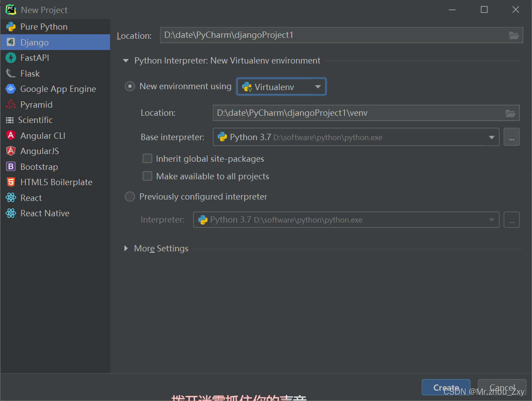Select New environment using radio button
This screenshot has height=401, width=532.
pos(130,87)
